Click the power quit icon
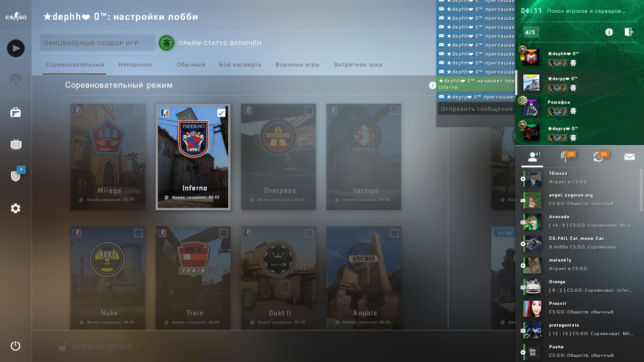644x362 pixels. (x=16, y=346)
